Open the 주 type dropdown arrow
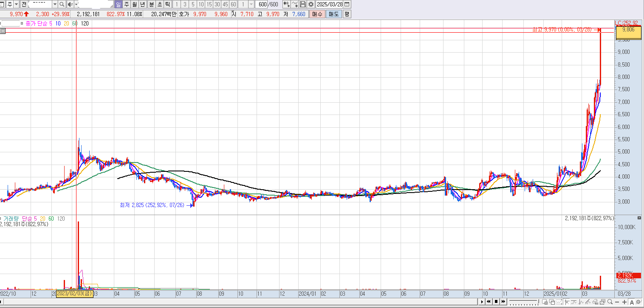The height and width of the screenshot is (308, 644). tap(16, 4)
